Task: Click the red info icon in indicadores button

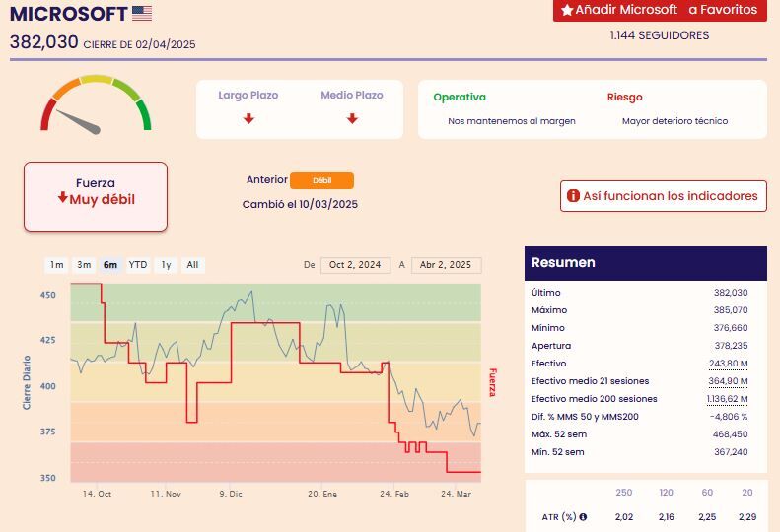Action: coord(573,195)
